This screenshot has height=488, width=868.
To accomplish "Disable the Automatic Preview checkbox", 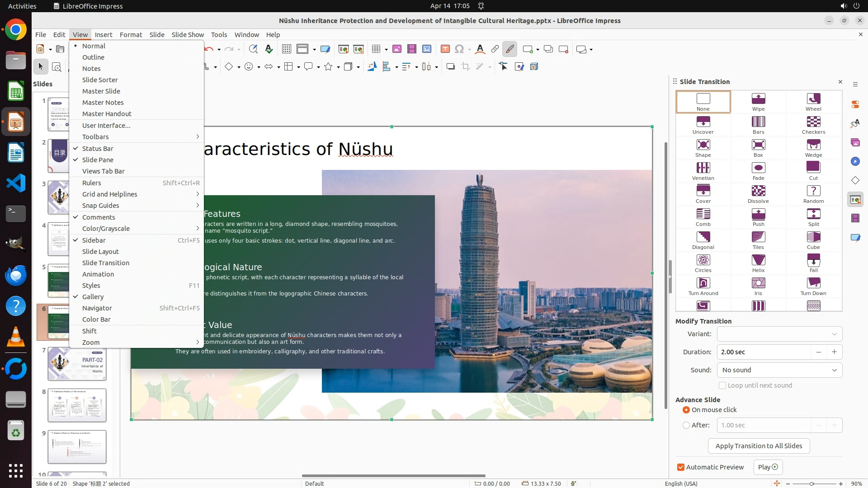I will [x=681, y=467].
